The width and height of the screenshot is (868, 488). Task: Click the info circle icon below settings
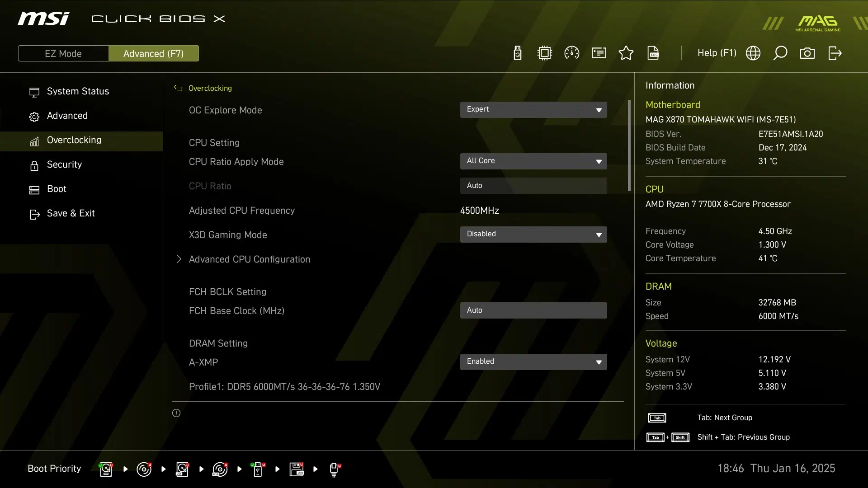(x=176, y=413)
